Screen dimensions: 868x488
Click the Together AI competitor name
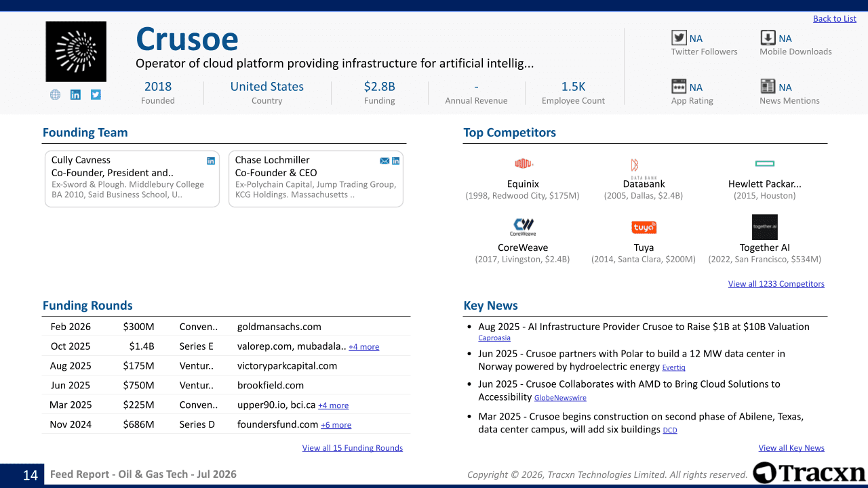point(765,247)
